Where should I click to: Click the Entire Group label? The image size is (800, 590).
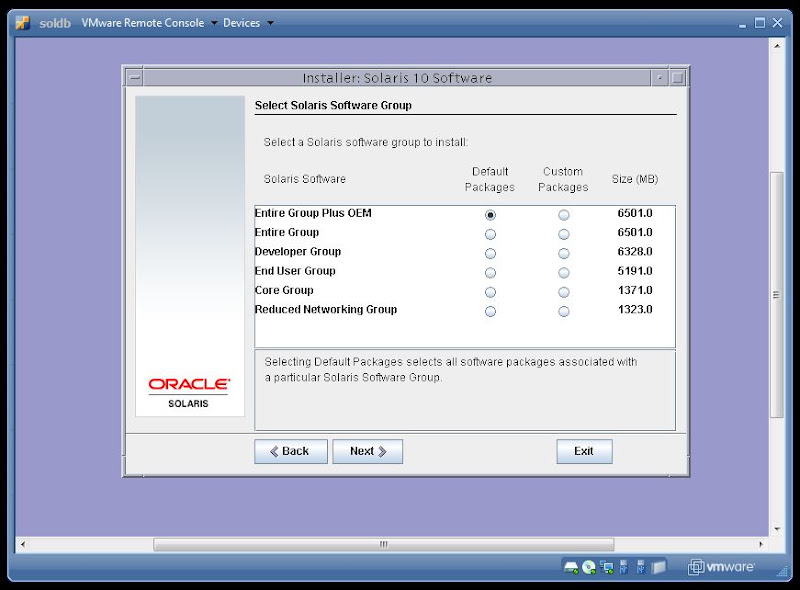click(x=287, y=233)
